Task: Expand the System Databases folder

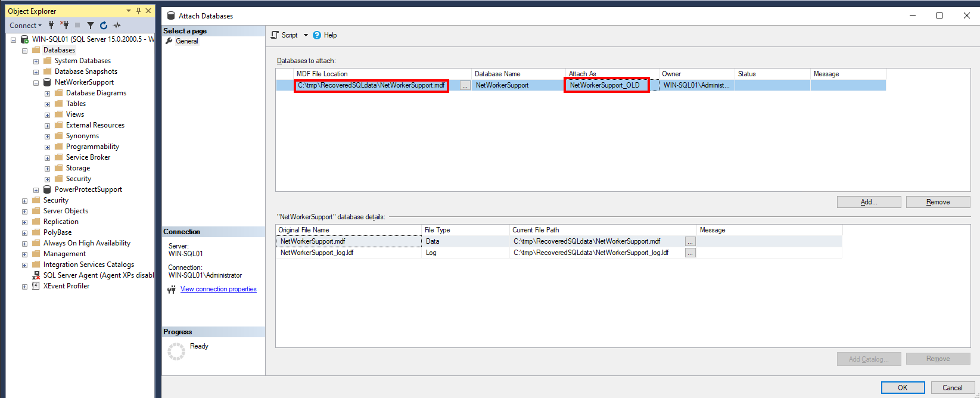Action: [x=36, y=61]
